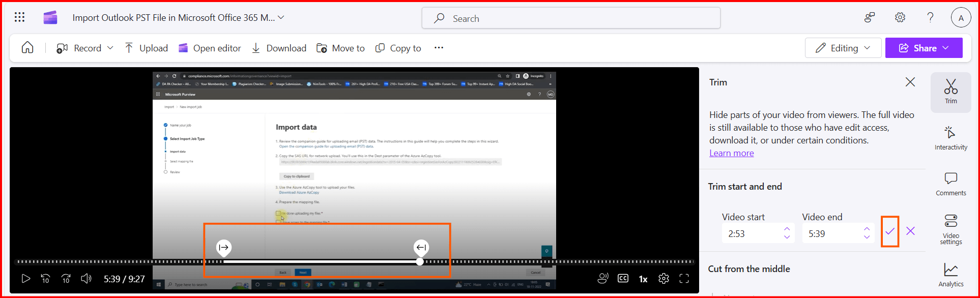Change playback speed 1x
The height and width of the screenshot is (298, 980).
[643, 279]
